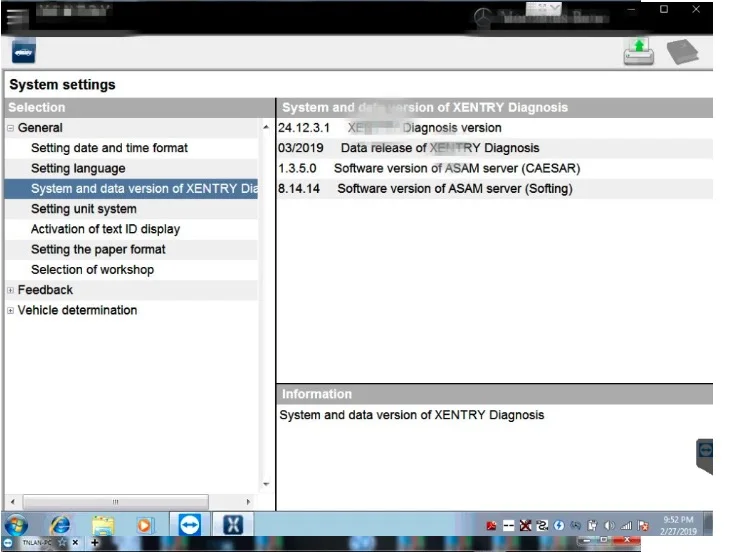Open the help book icon in toolbar
The height and width of the screenshot is (552, 736).
(x=682, y=52)
